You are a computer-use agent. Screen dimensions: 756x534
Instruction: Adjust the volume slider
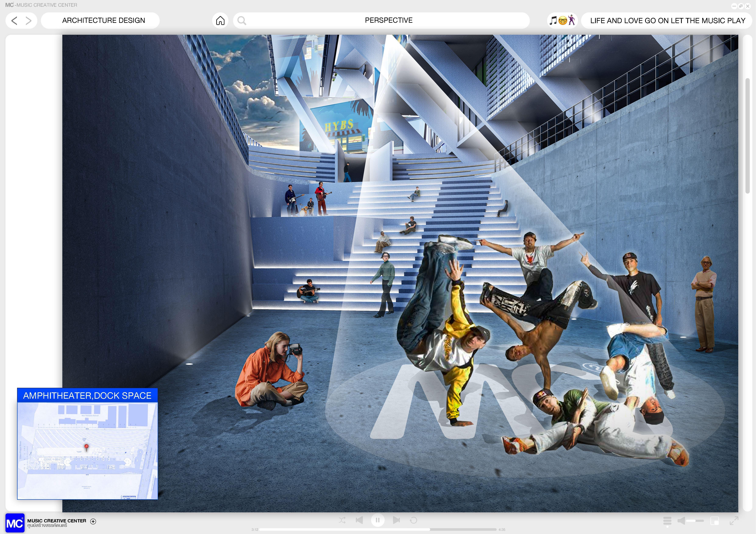point(695,521)
